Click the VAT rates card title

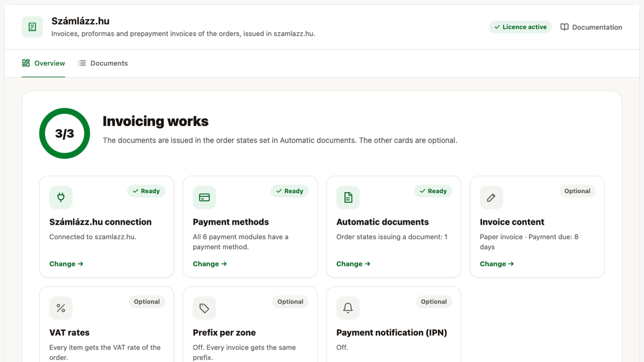tap(70, 332)
